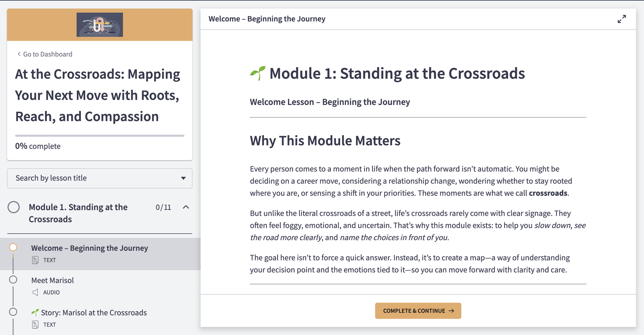Image resolution: width=644 pixels, height=335 pixels.
Task: Toggle completion circle for Meet Marisol
Action: coord(13,280)
